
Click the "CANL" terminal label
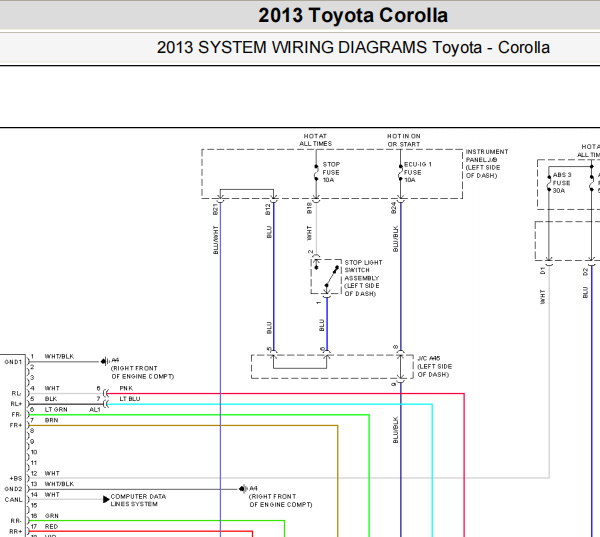[x=13, y=500]
